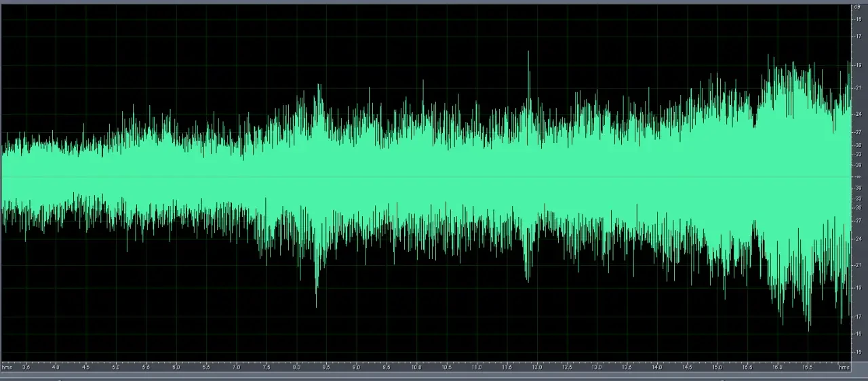Click the waveform center line at 9.0 seconds
Viewport: 868px width, 381px height.
coord(357,177)
